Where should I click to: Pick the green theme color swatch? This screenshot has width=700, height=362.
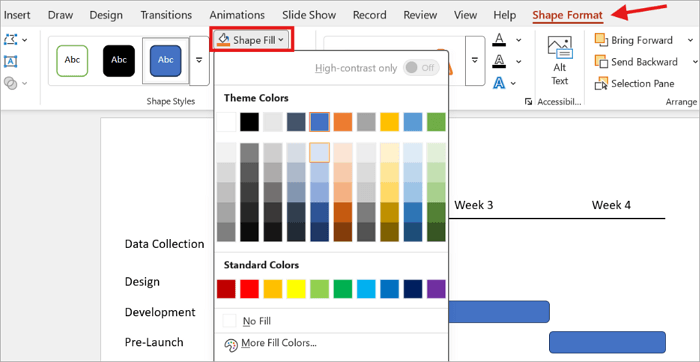[x=436, y=122]
